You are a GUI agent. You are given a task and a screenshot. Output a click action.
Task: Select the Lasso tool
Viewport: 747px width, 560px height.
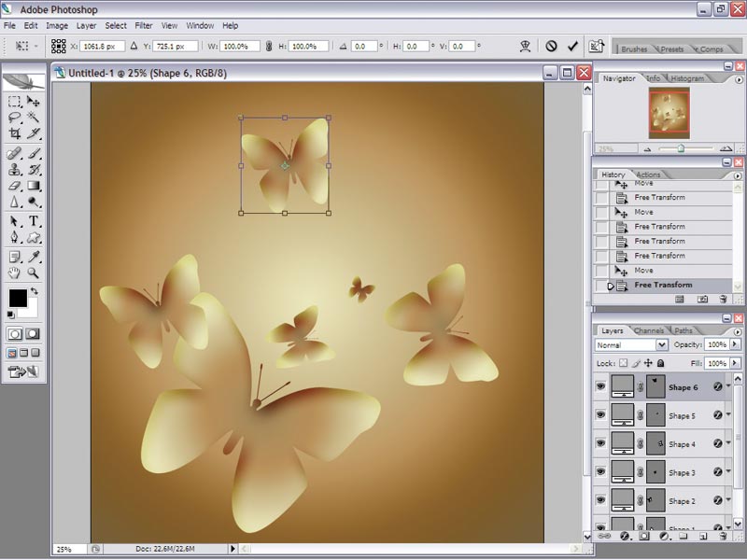[x=14, y=118]
